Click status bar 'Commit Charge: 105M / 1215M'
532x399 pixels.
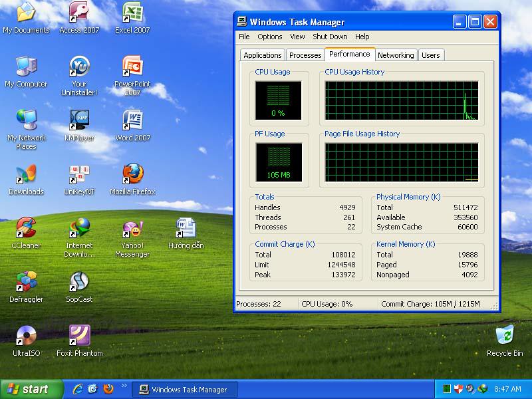click(x=430, y=304)
